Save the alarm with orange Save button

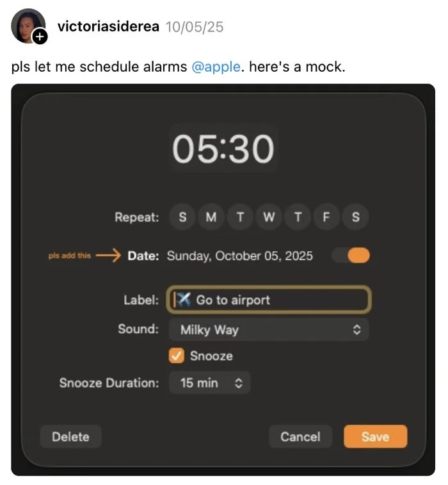point(376,436)
